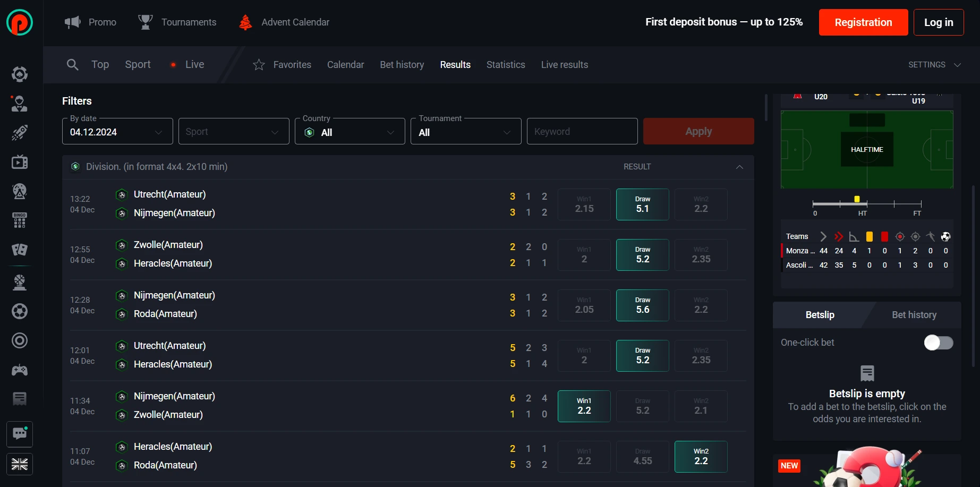980x487 pixels.
Task: Click the red card stat icon
Action: 884,236
